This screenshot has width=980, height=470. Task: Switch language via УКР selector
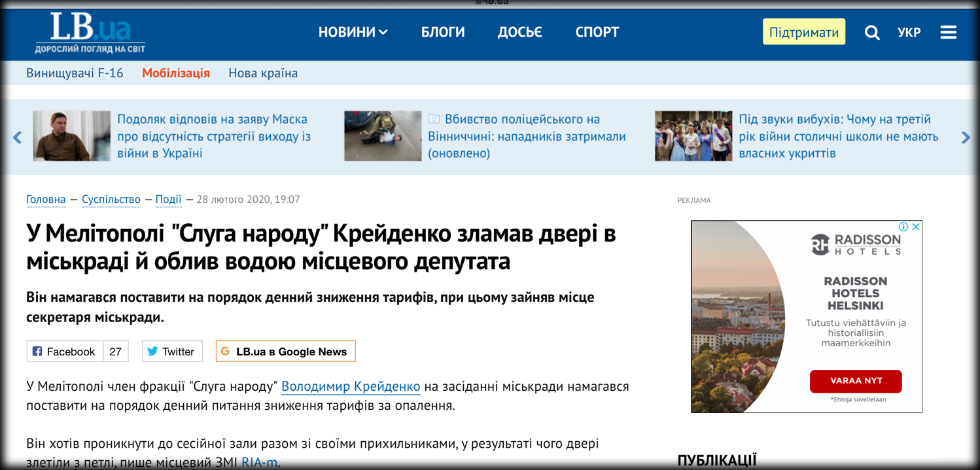[x=909, y=32]
